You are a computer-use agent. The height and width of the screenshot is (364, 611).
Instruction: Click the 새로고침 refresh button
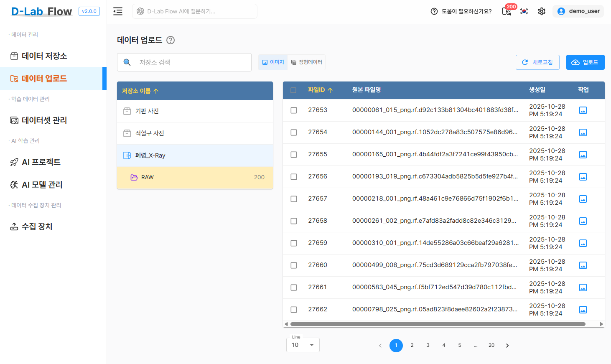537,62
